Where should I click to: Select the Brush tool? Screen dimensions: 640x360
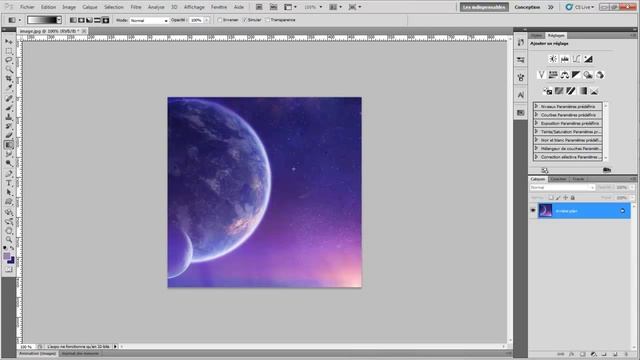[x=9, y=108]
